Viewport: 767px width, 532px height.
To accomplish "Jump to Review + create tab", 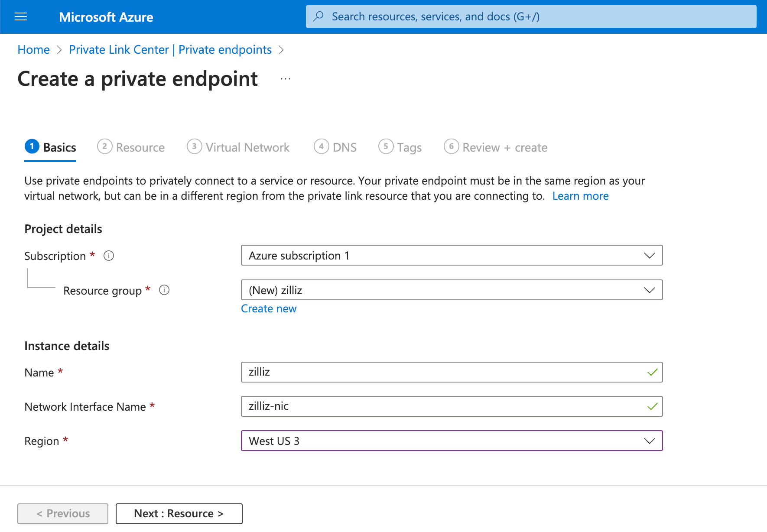I will [x=496, y=147].
